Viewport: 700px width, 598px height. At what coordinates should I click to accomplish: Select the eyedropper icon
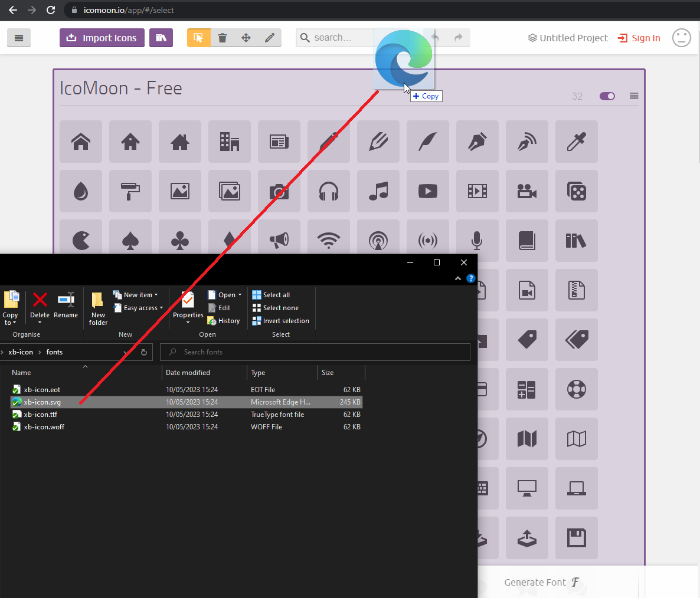pyautogui.click(x=576, y=142)
